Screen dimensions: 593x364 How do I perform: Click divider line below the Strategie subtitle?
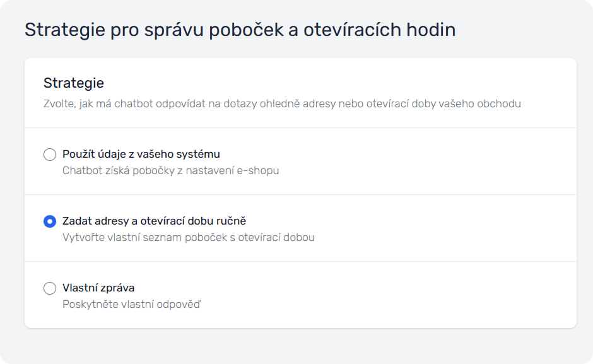click(300, 127)
